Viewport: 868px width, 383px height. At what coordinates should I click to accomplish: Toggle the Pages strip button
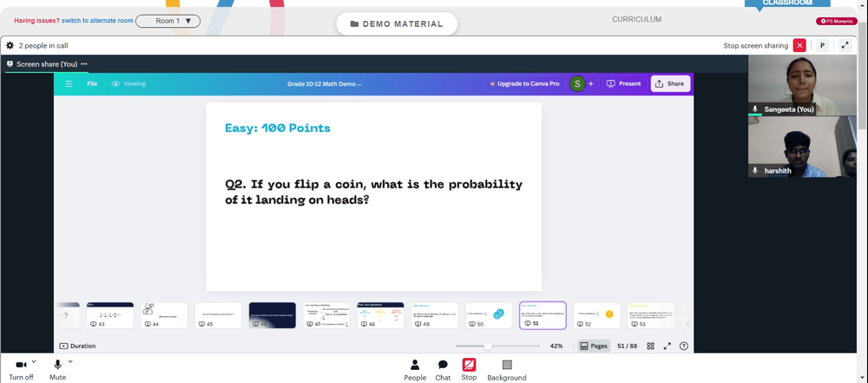pyautogui.click(x=594, y=346)
